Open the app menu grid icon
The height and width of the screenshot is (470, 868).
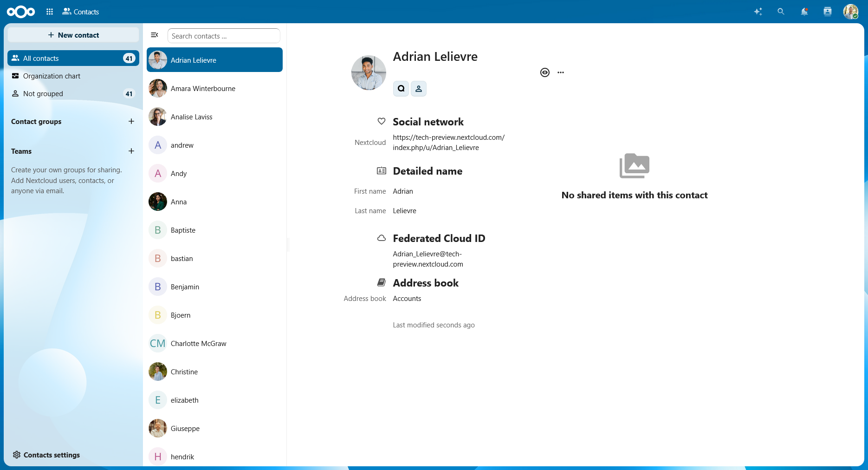point(50,12)
